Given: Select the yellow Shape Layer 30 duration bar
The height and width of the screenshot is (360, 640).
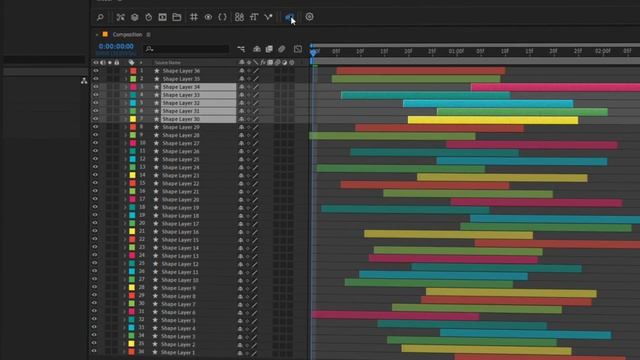Looking at the screenshot, I should (493, 120).
